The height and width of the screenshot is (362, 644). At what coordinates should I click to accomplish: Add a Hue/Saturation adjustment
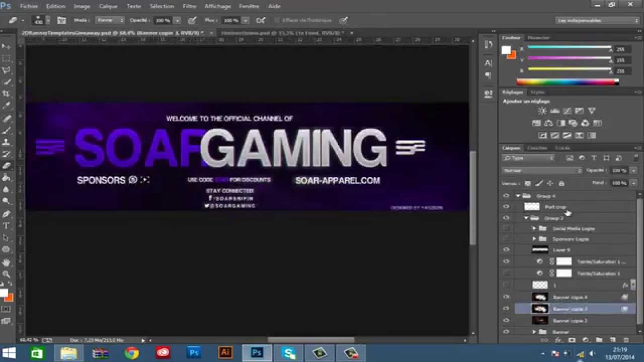tap(537, 123)
